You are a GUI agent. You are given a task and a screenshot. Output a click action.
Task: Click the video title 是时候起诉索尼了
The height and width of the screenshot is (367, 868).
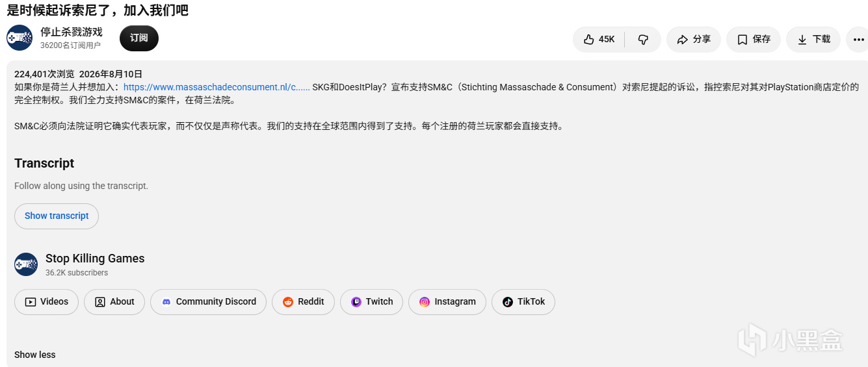pyautogui.click(x=98, y=10)
